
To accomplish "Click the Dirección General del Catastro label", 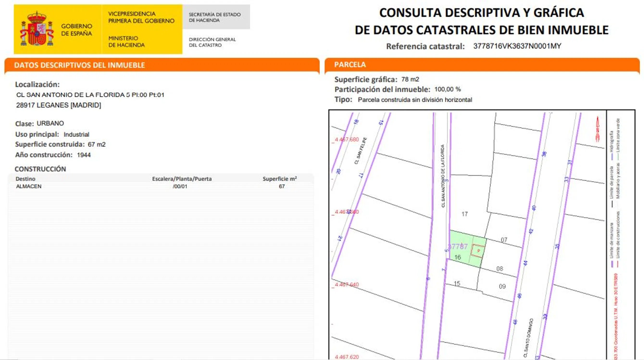I will tap(212, 42).
